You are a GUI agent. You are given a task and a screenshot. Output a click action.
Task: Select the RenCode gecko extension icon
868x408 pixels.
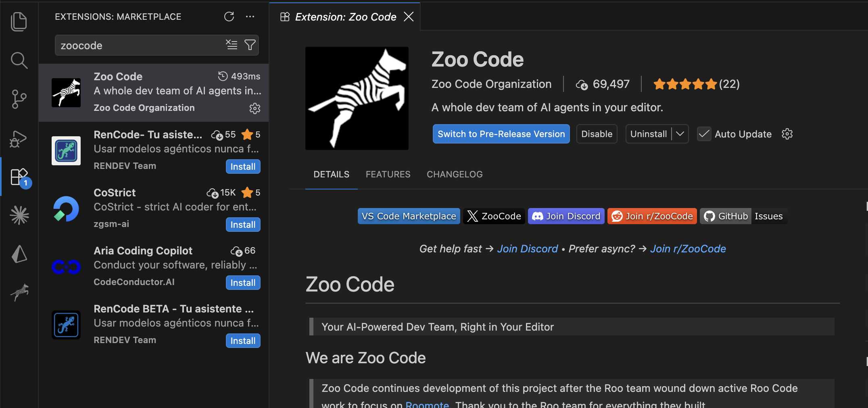point(66,151)
